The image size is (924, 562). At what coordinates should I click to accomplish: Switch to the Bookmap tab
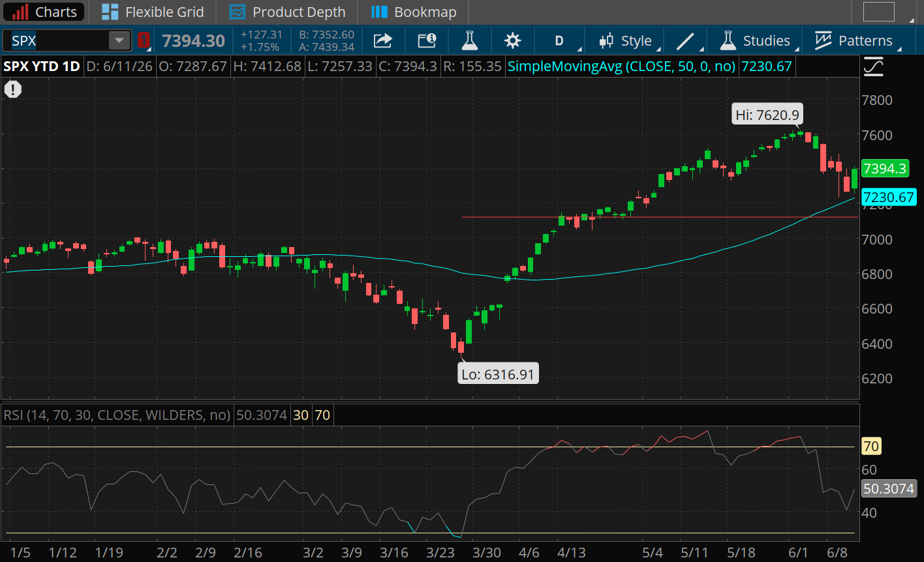tap(414, 12)
